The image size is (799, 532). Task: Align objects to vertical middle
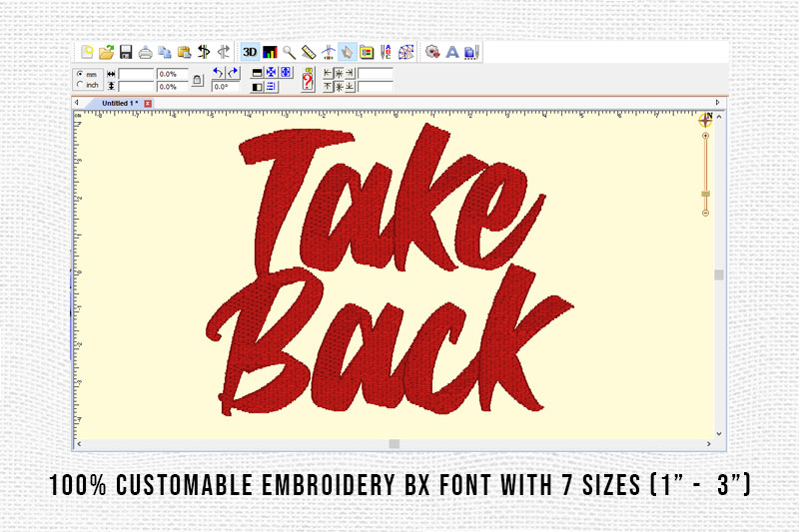(x=339, y=87)
